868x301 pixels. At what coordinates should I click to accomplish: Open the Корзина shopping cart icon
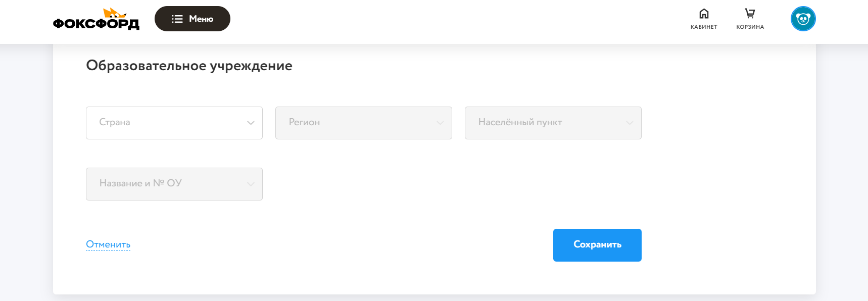point(750,14)
